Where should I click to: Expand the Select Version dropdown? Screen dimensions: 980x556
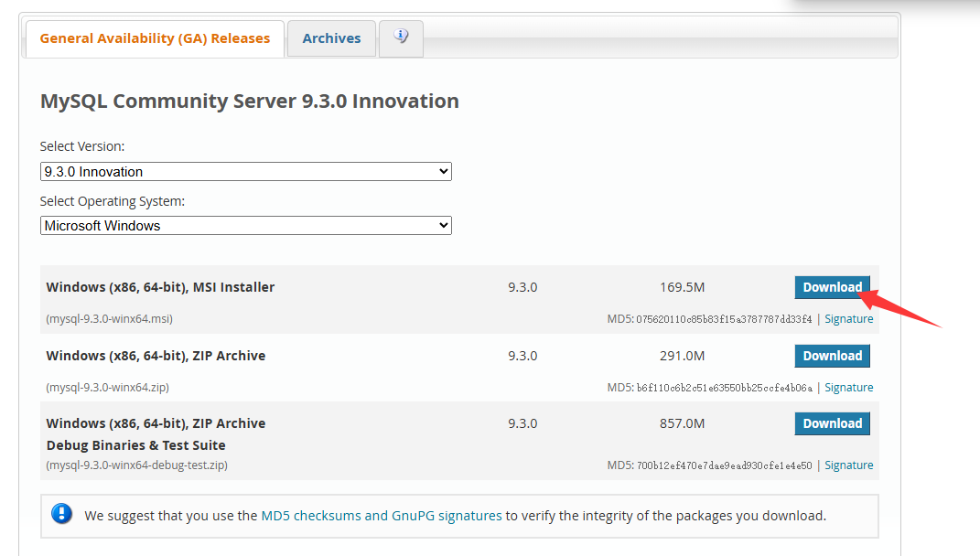coord(245,171)
